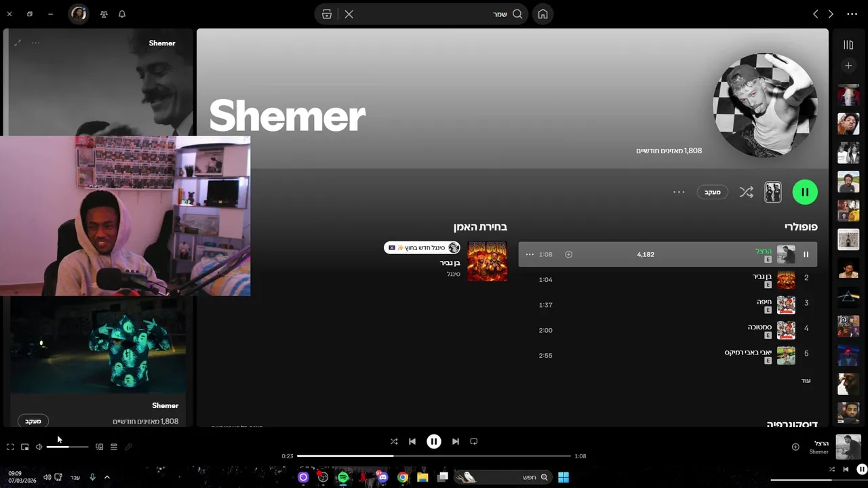The width and height of the screenshot is (868, 488).
Task: Open more options in now-playing panel header
Action: click(35, 43)
